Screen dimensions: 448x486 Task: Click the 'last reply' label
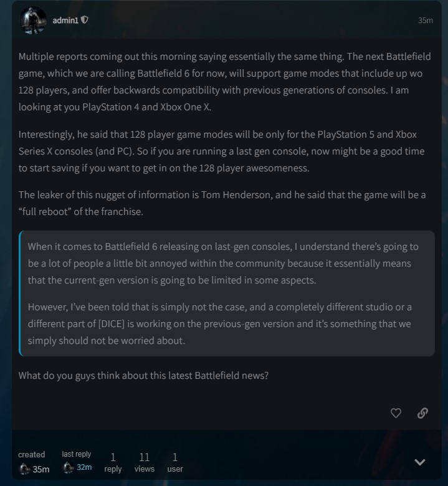click(x=77, y=455)
